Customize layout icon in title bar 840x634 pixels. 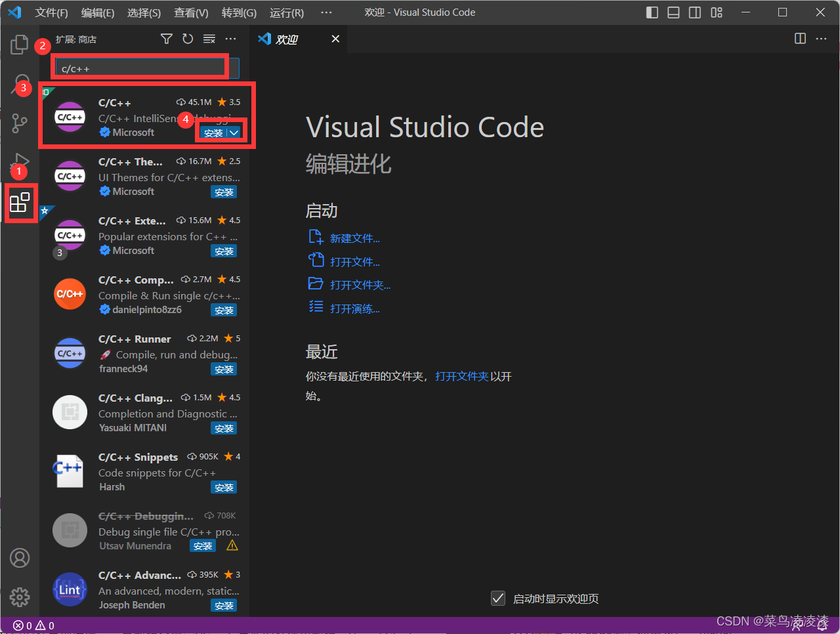[717, 12]
